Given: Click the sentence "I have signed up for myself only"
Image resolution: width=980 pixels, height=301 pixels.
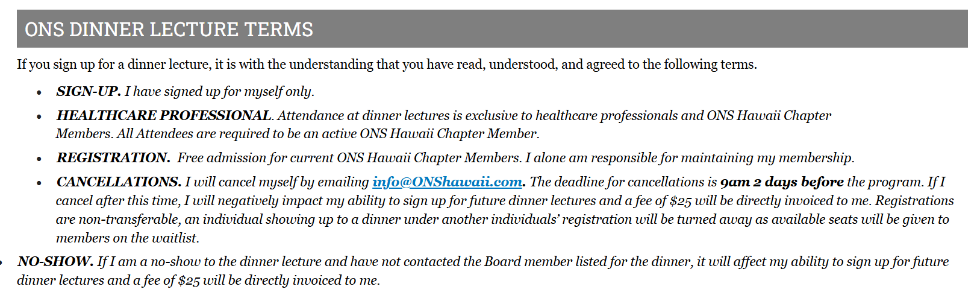Looking at the screenshot, I should point(219,92).
